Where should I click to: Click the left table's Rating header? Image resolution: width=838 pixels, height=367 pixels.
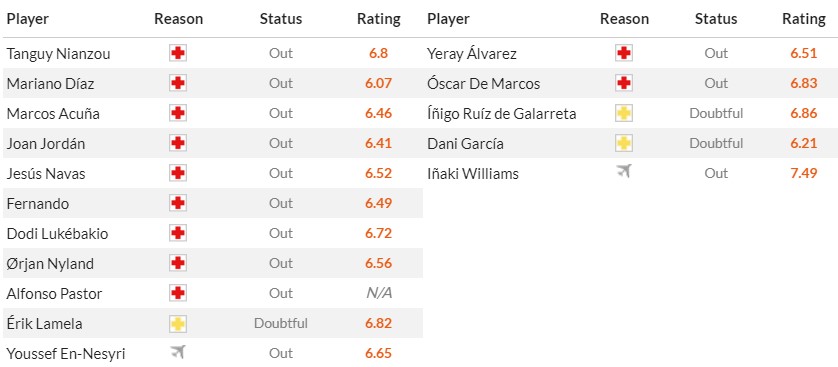(379, 19)
